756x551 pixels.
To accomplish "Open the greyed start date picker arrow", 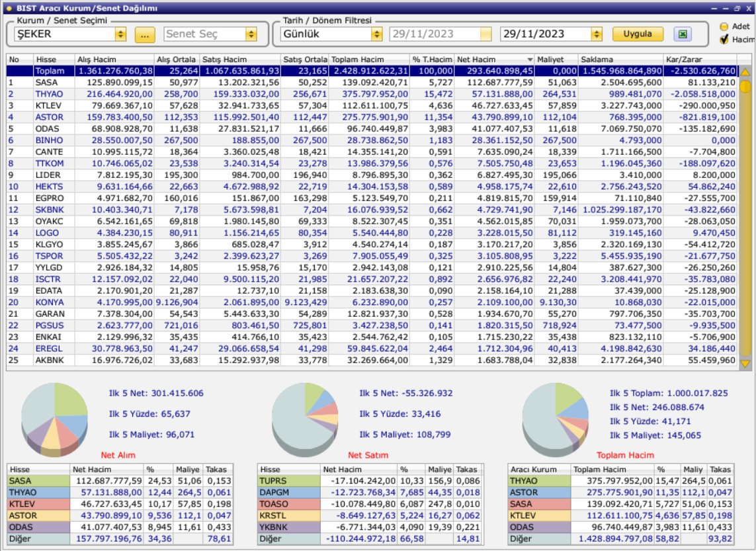I will point(486,34).
